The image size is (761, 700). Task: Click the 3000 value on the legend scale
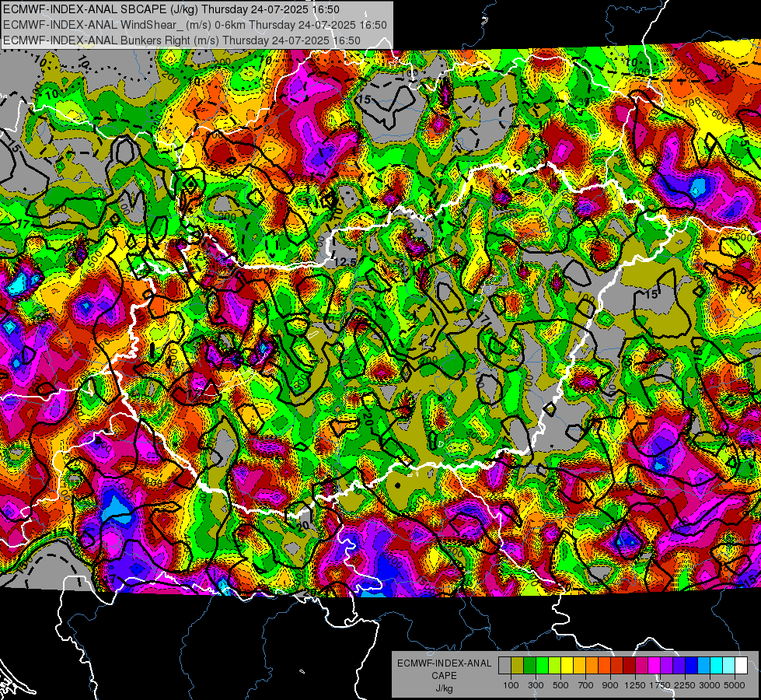coord(710,685)
